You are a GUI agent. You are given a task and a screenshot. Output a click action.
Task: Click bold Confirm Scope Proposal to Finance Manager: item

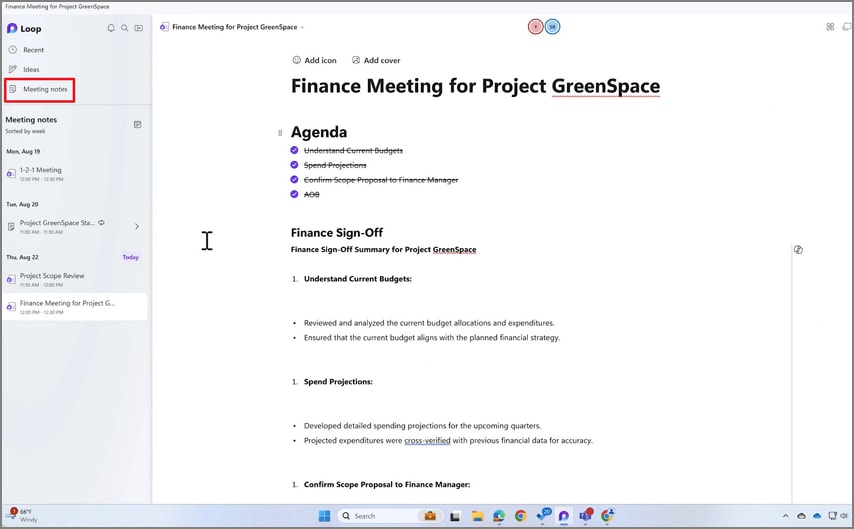pyautogui.click(x=387, y=484)
